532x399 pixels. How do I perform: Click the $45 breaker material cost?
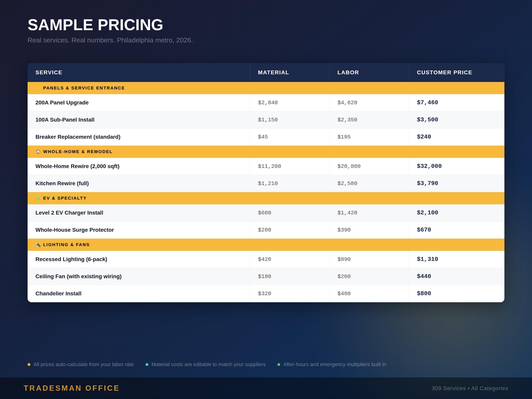click(x=263, y=137)
